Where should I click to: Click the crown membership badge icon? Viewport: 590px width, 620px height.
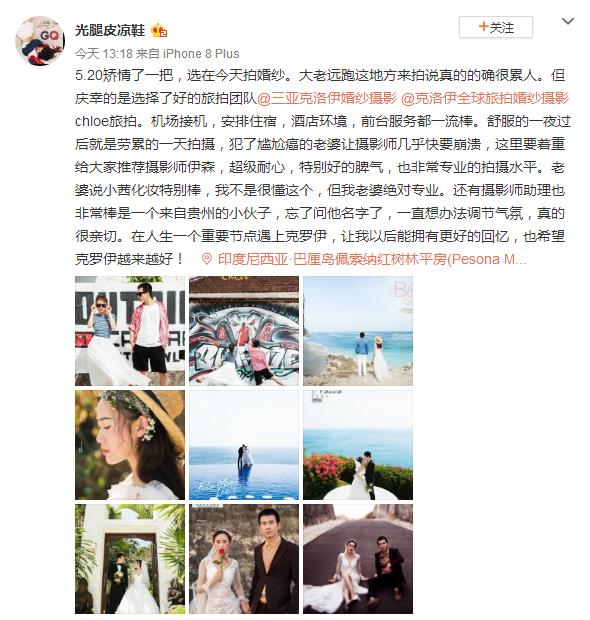click(159, 30)
